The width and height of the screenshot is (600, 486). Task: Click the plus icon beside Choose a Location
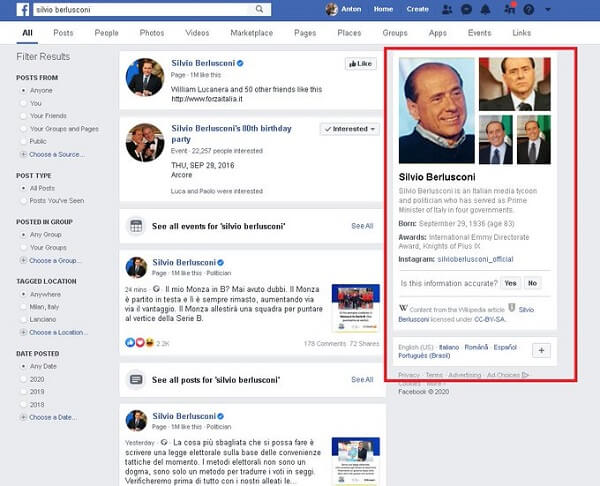pos(23,332)
